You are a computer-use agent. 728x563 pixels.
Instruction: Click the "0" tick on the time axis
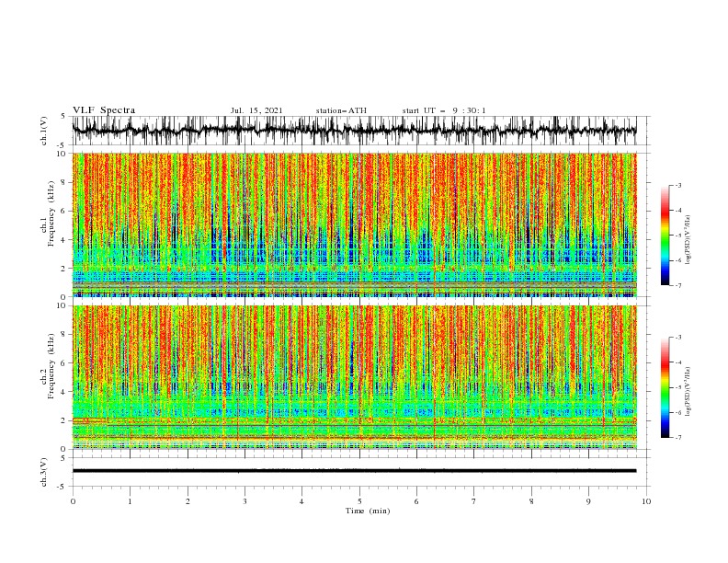[x=73, y=501]
